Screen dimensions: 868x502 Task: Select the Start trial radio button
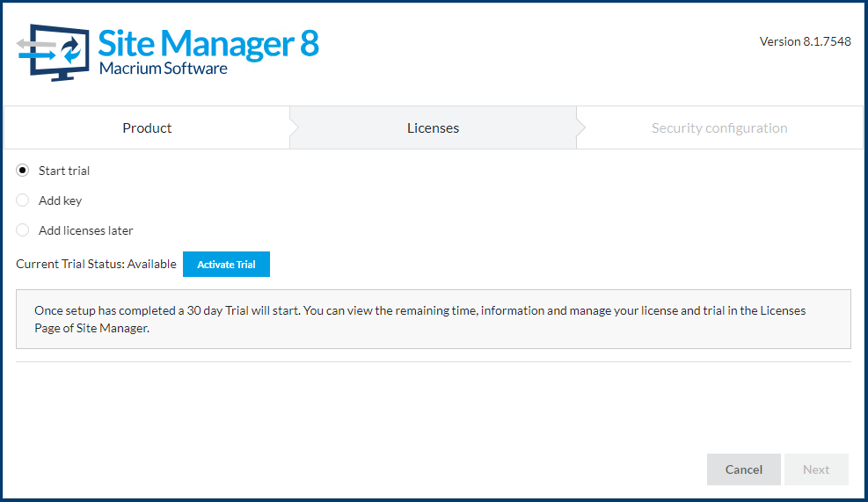click(23, 171)
